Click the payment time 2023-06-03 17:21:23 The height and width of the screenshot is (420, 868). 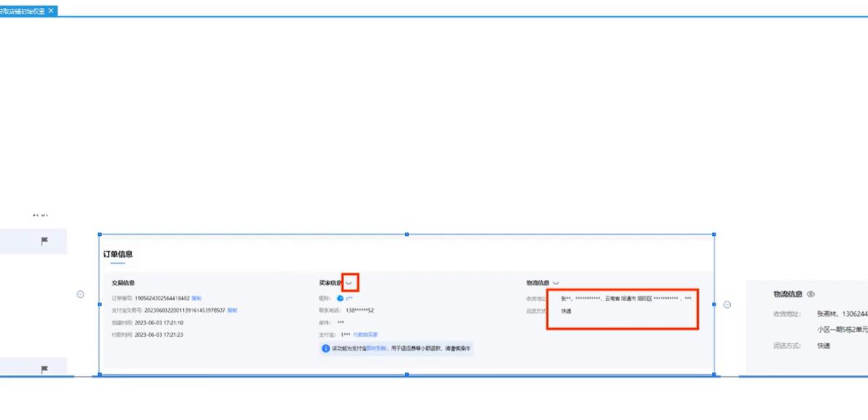(x=159, y=335)
